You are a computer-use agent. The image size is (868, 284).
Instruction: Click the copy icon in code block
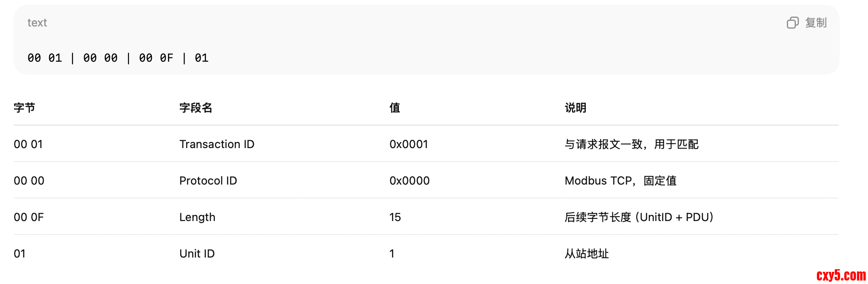792,23
